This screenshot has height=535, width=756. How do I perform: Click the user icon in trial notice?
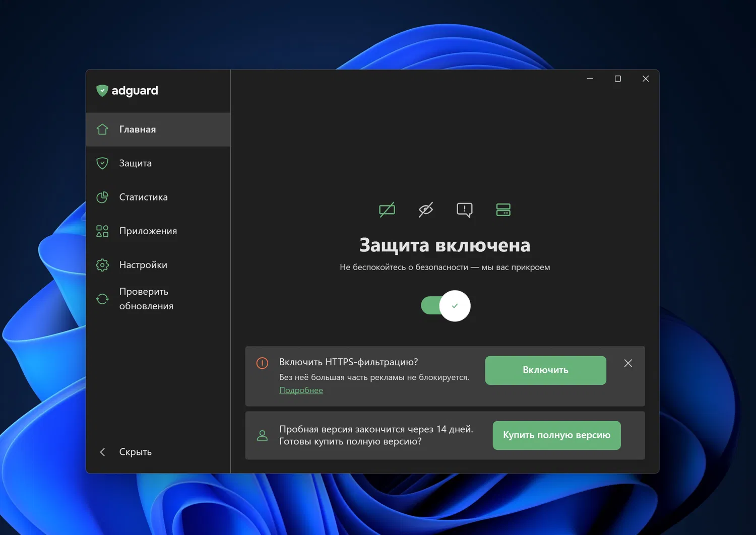(x=262, y=436)
